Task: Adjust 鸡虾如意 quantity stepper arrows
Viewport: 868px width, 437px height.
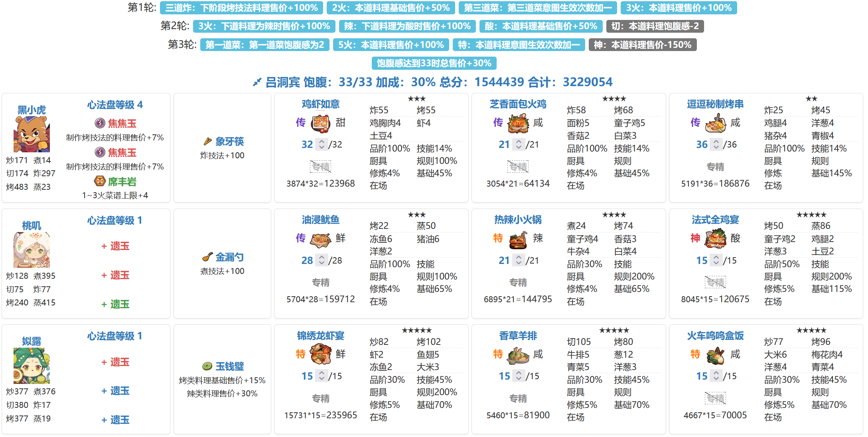Action: (x=322, y=144)
